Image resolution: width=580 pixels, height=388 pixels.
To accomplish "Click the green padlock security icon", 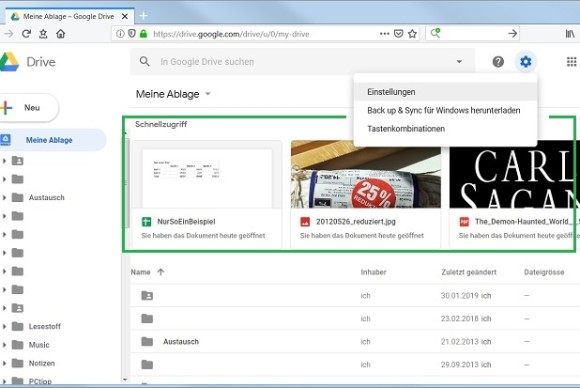I will [144, 34].
